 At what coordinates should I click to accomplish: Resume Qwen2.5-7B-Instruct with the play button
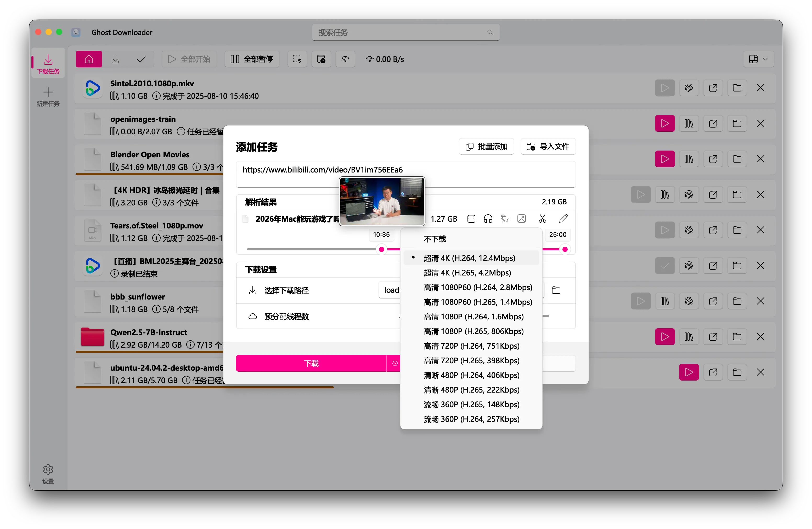coord(665,337)
